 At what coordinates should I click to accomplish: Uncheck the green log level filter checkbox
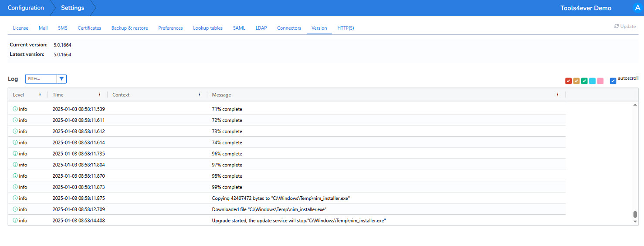(x=584, y=81)
